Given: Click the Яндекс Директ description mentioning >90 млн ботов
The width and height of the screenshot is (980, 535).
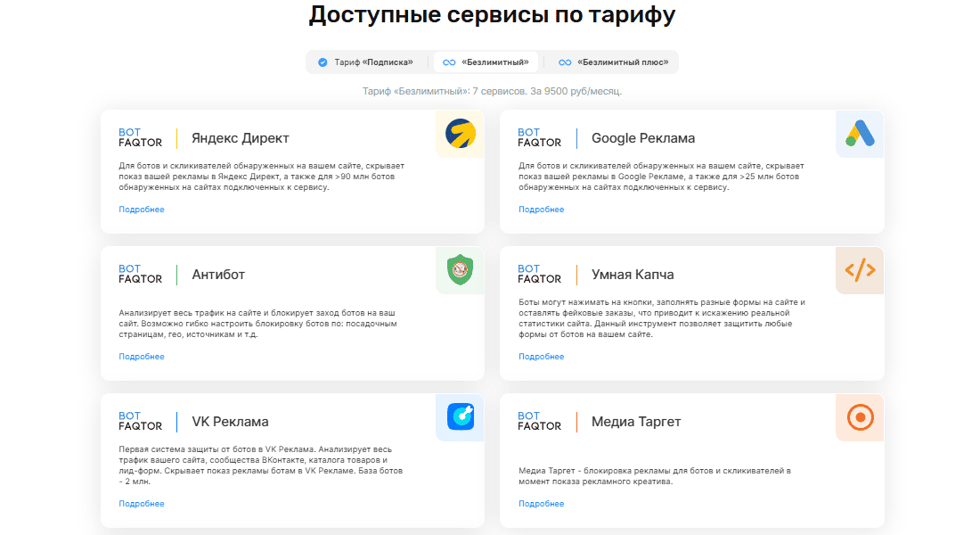Looking at the screenshot, I should (262, 177).
